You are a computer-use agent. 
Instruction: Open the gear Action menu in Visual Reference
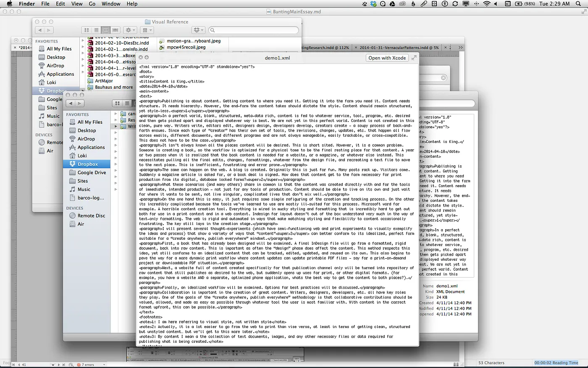point(131,30)
